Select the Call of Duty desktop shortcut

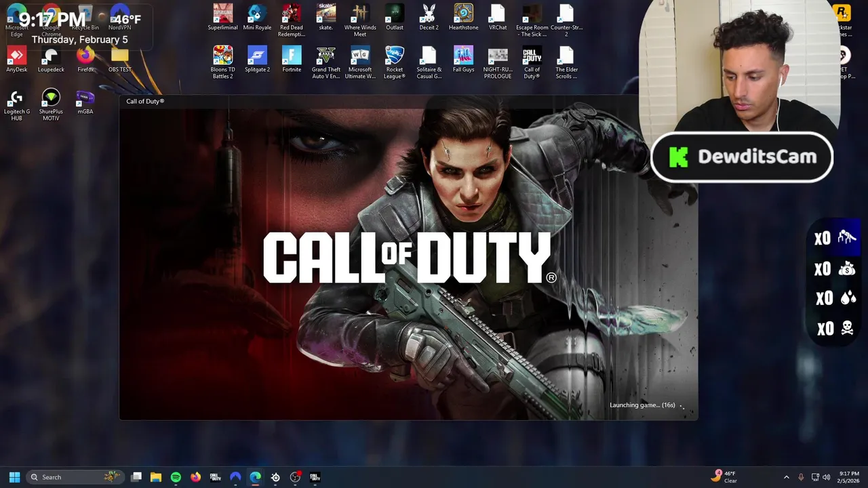point(532,62)
